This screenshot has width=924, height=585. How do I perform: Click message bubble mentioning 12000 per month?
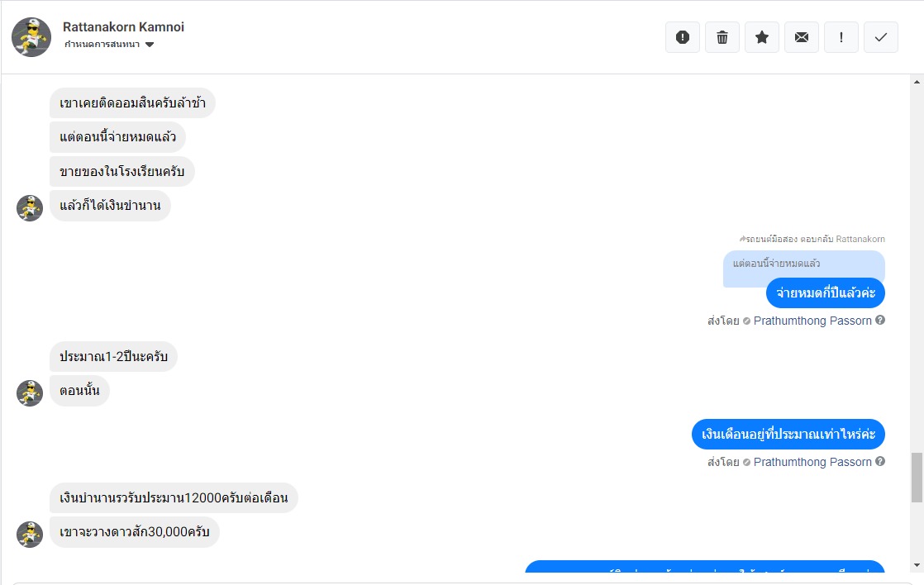[174, 497]
